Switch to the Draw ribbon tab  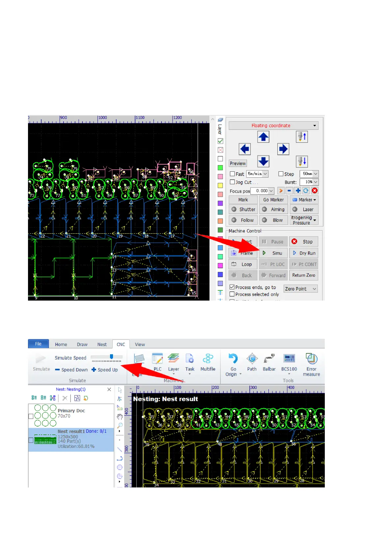pyautogui.click(x=82, y=344)
